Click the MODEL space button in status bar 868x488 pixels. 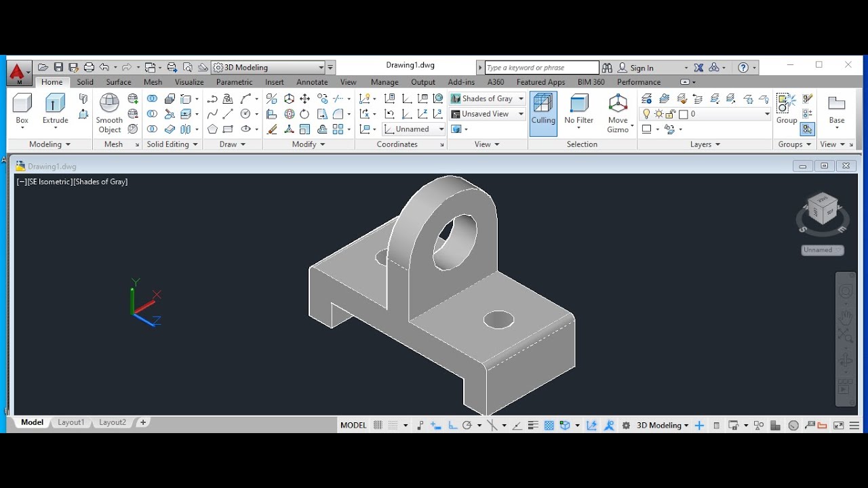point(353,426)
